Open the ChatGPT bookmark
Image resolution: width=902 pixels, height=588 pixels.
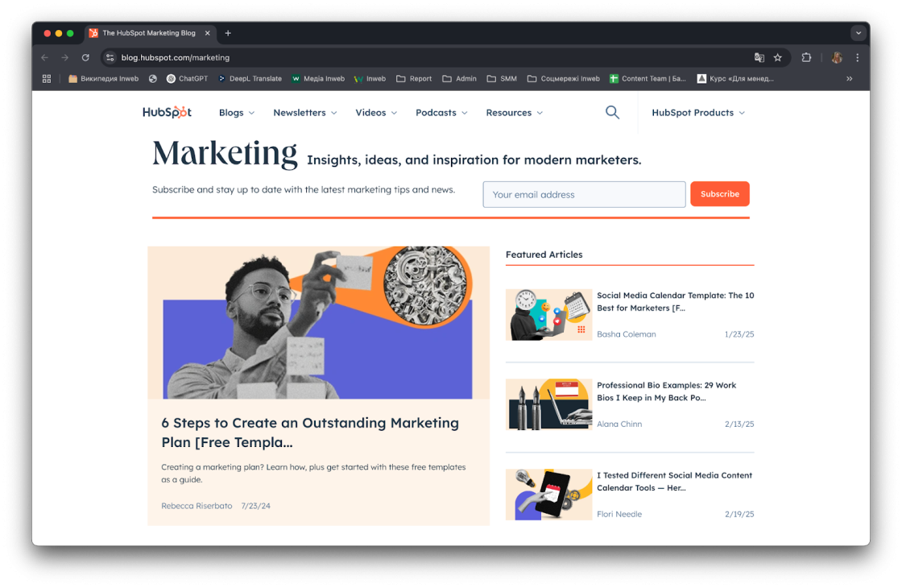(x=187, y=79)
